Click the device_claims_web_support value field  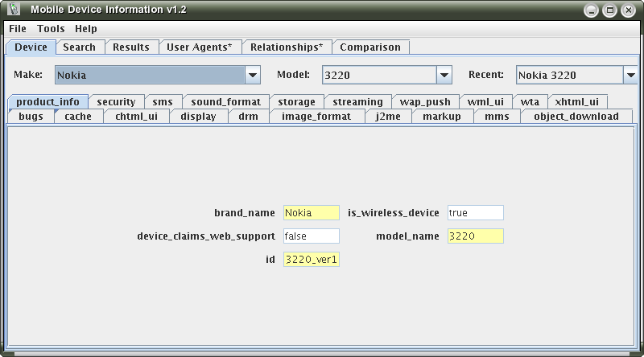point(312,236)
